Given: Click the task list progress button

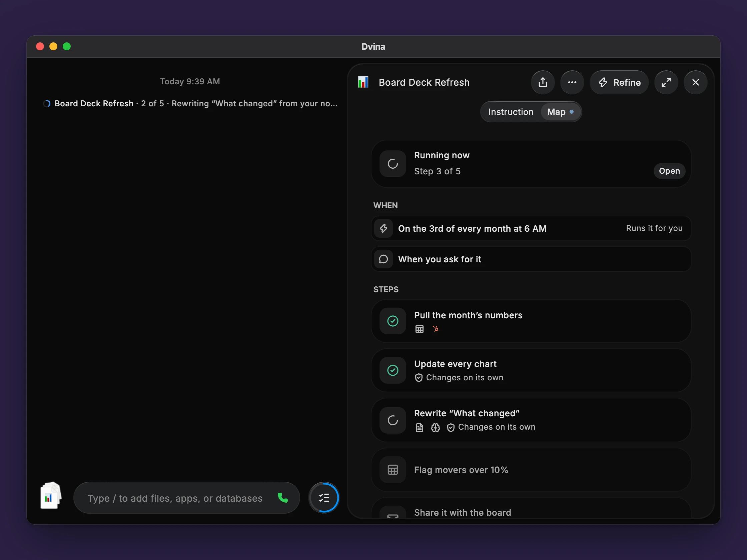Looking at the screenshot, I should [x=324, y=498].
